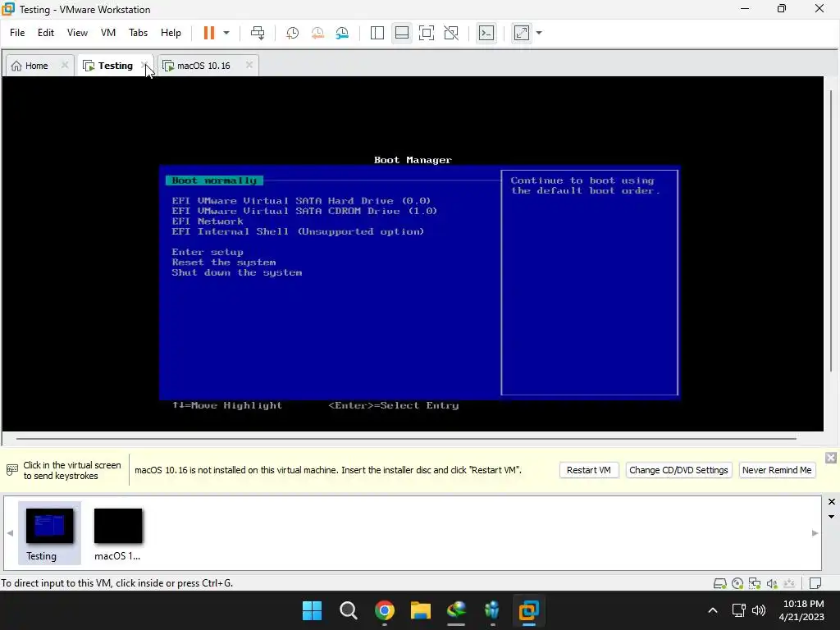Select the Testing VM thumbnail
840x630 pixels.
[x=49, y=533]
